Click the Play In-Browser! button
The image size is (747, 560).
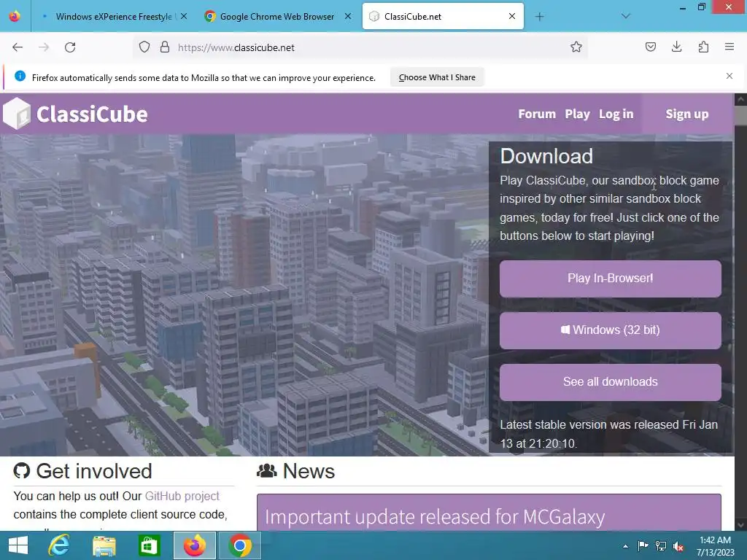(x=611, y=279)
